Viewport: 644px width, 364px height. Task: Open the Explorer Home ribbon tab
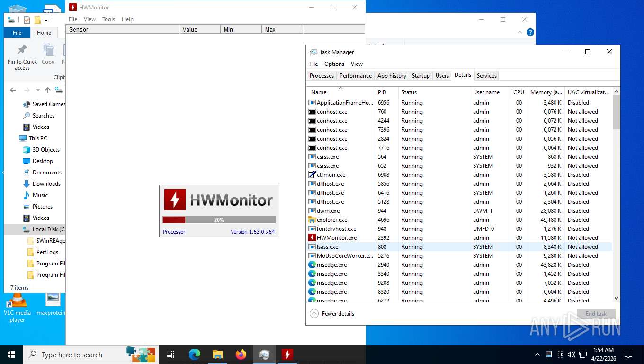tap(44, 33)
